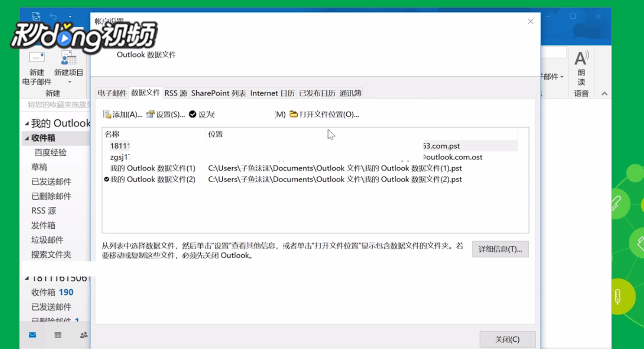Viewport: 644px width, 349px height.
Task: Select 我的 Outlook 数据文件(2) in the Name column
Action: pos(153,179)
